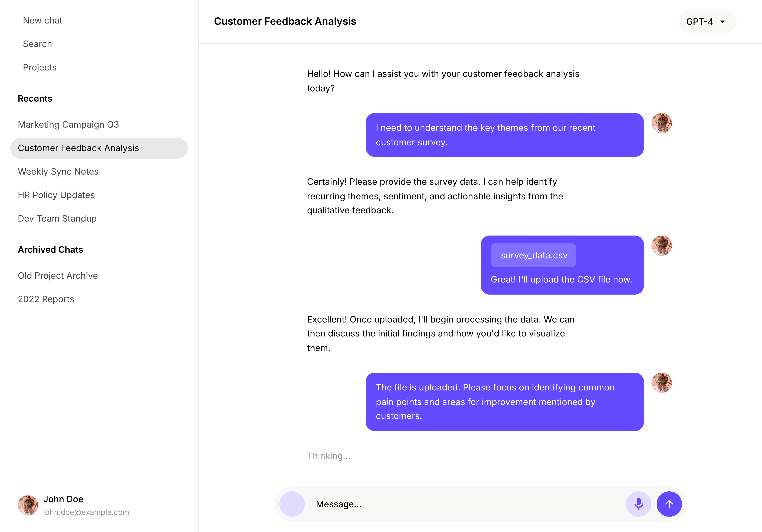Select Weekly Sync Notes conversation

point(58,172)
